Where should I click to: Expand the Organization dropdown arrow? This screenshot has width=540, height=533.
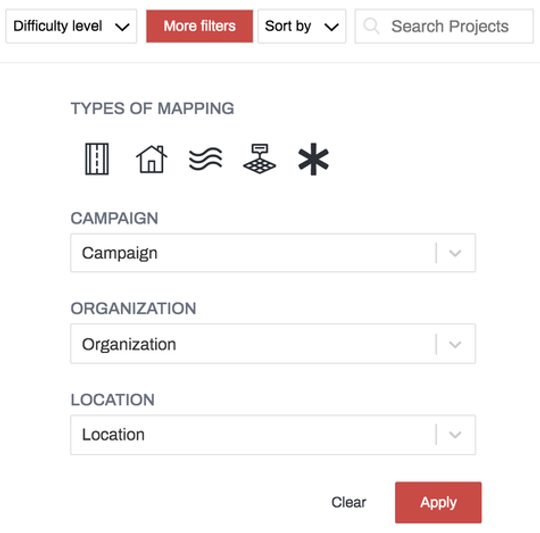[455, 344]
